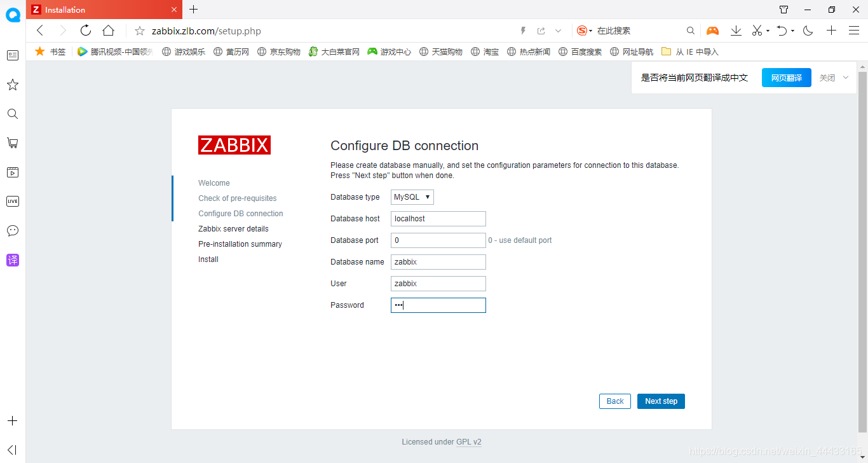Open the 京东购物 bookmark

(278, 52)
